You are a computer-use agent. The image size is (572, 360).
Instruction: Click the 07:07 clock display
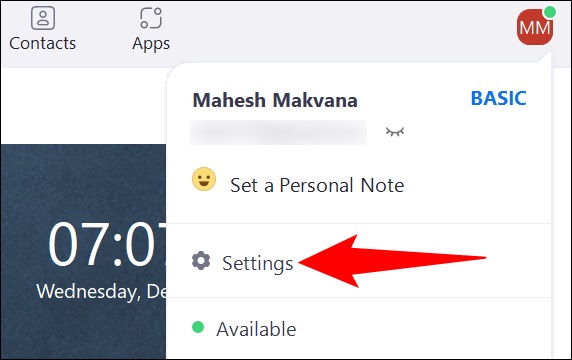(107, 244)
